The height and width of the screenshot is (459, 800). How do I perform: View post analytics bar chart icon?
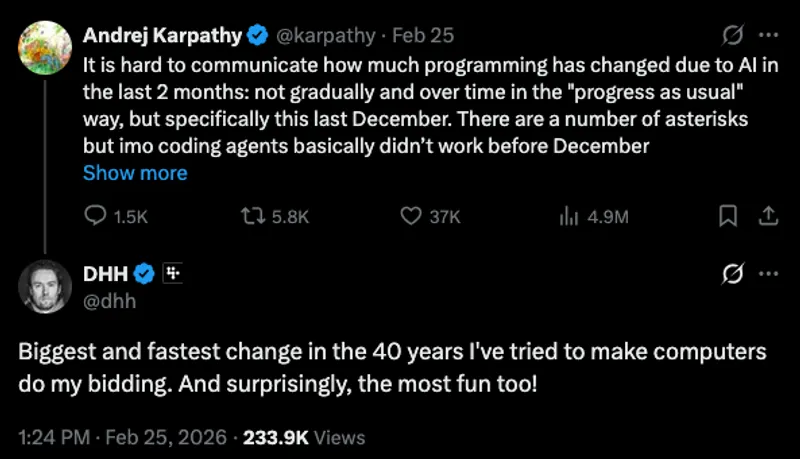tap(568, 216)
